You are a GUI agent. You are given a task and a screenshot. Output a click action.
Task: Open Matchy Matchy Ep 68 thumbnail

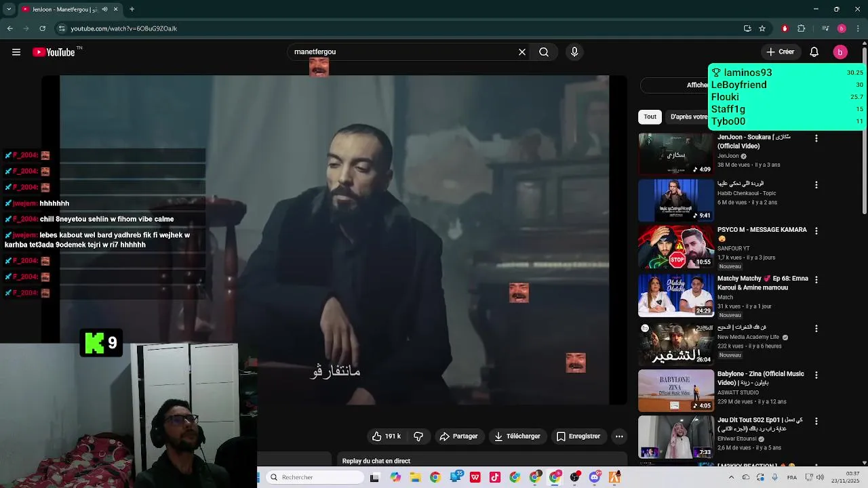tap(676, 295)
